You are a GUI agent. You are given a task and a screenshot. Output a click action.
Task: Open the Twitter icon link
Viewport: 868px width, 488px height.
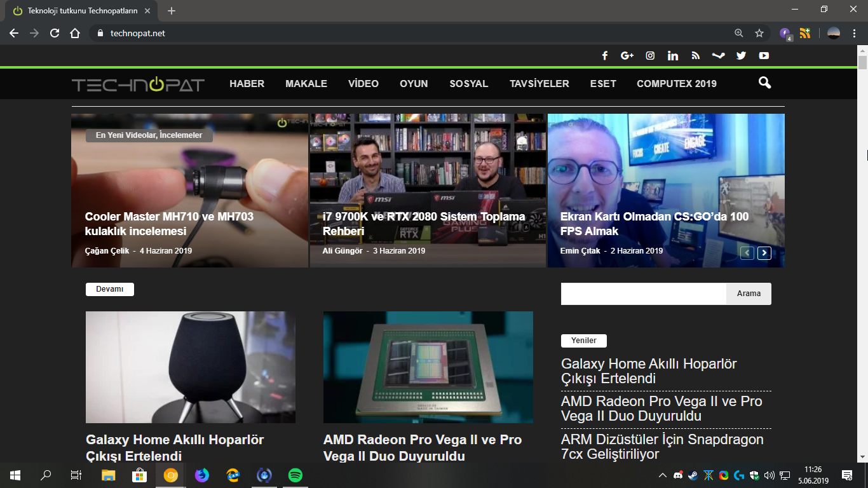(741, 56)
